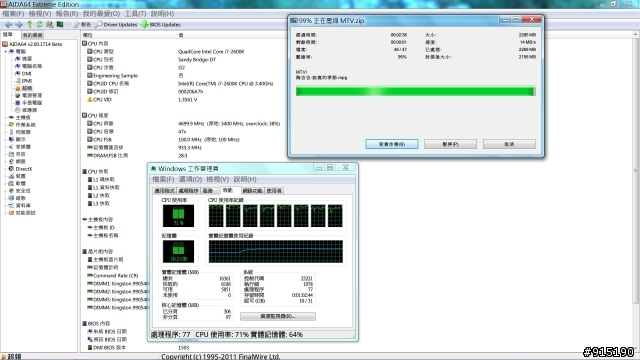Image resolution: width=640 pixels, height=360 pixels.
Task: Click the 7-Zip icon in the MTV.zip title bar
Action: pyautogui.click(x=293, y=20)
